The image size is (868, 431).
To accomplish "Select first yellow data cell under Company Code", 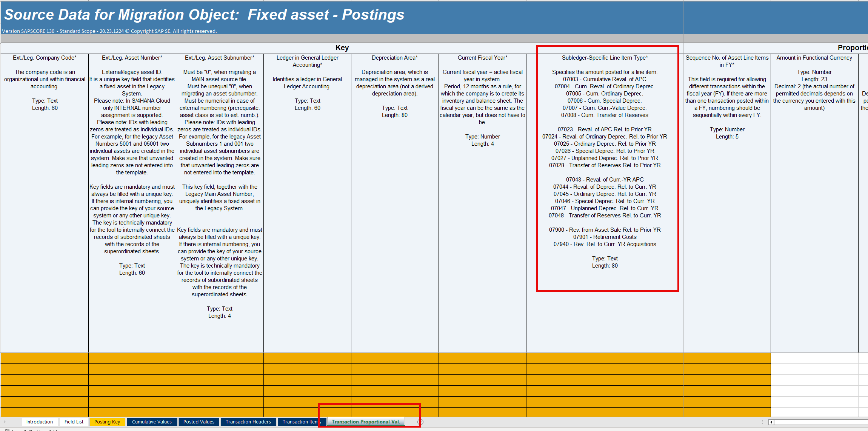I will click(x=45, y=358).
